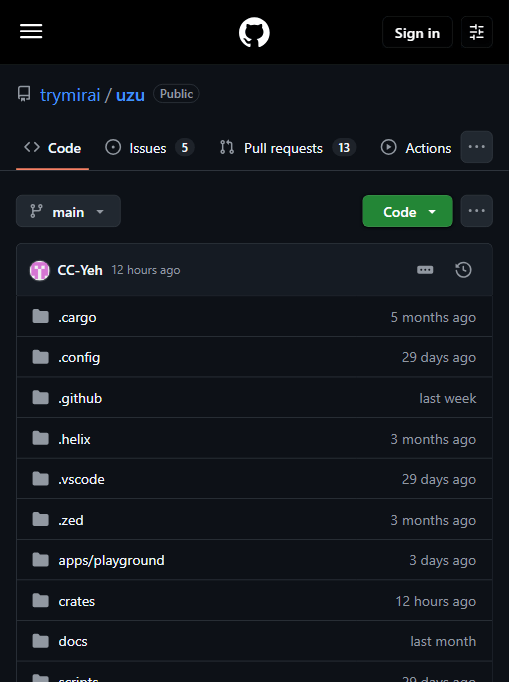Open the .cargo folder
The height and width of the screenshot is (682, 509).
coord(77,318)
